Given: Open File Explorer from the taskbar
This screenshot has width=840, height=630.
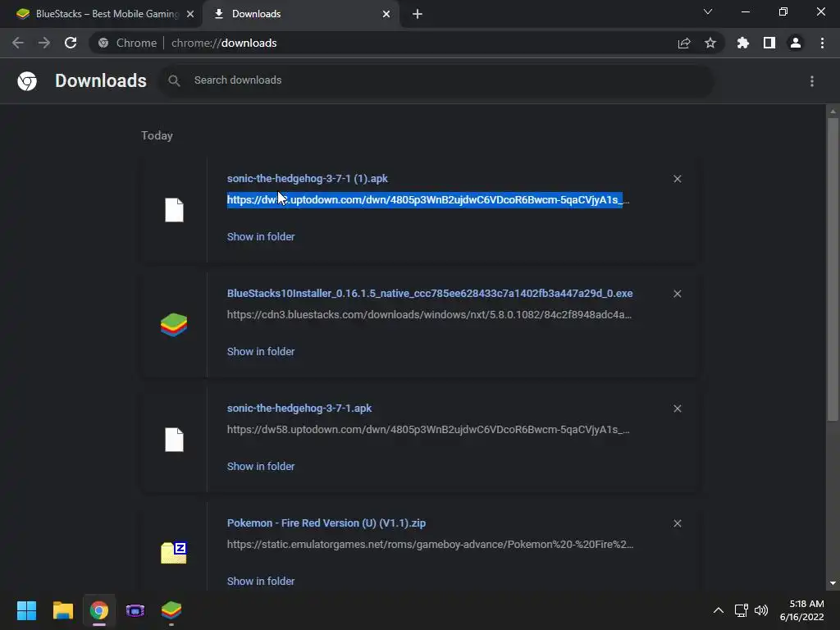Looking at the screenshot, I should click(62, 610).
